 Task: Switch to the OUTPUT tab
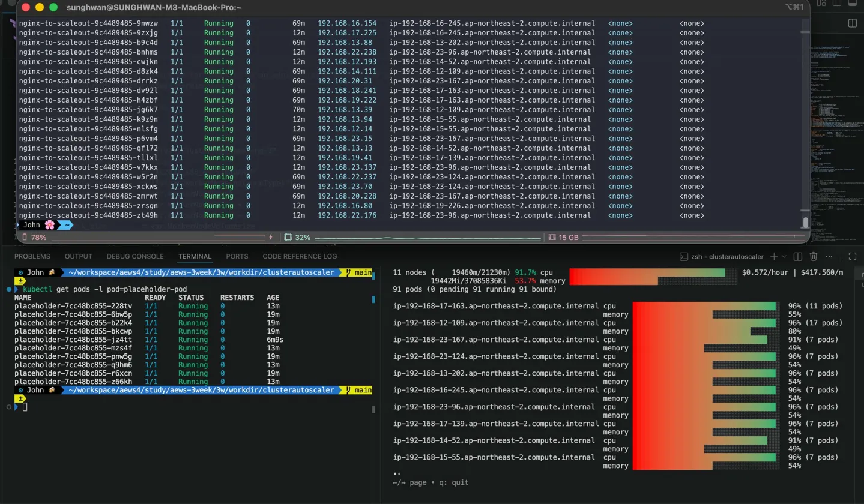[78, 256]
